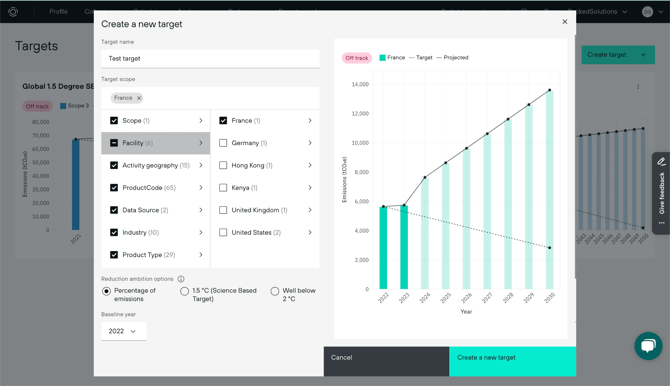The width and height of the screenshot is (670, 386).
Task: Choose 1.5 °C Science Based Target option
Action: click(x=184, y=291)
